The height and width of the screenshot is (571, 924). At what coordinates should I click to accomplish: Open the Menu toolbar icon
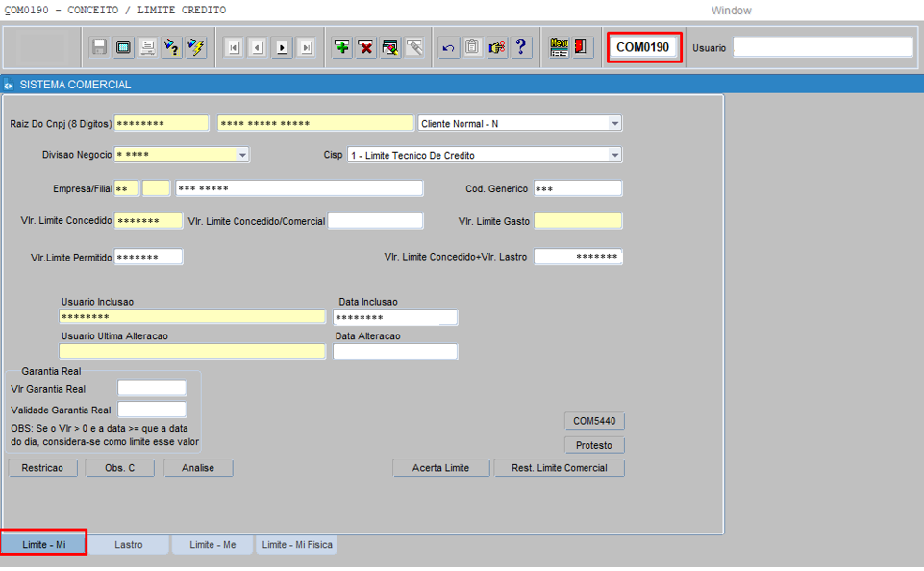point(560,47)
